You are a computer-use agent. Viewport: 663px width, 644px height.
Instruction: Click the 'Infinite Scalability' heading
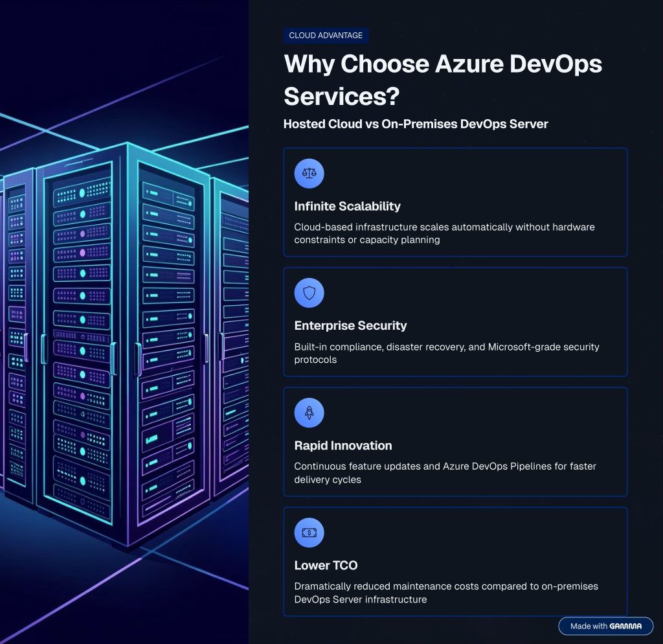tap(347, 206)
